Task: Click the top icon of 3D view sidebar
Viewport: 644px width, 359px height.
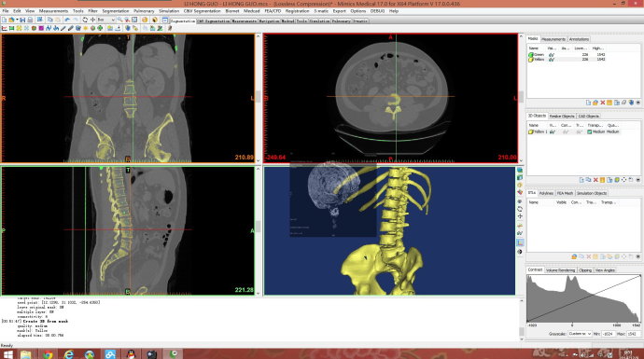Action: pyautogui.click(x=520, y=170)
